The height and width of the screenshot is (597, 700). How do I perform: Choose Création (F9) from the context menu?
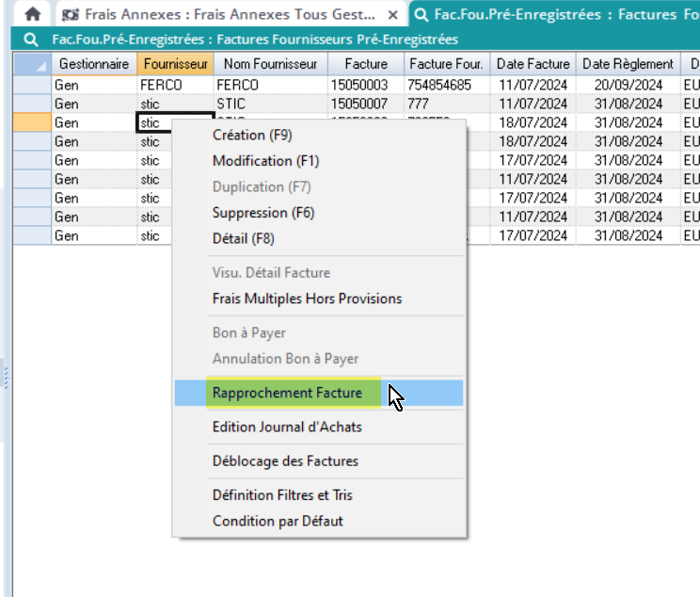252,135
